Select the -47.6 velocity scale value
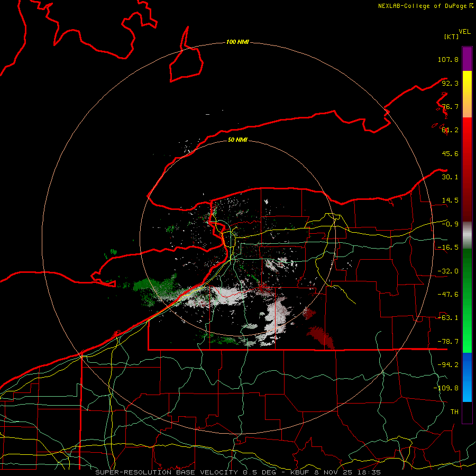 448,295
